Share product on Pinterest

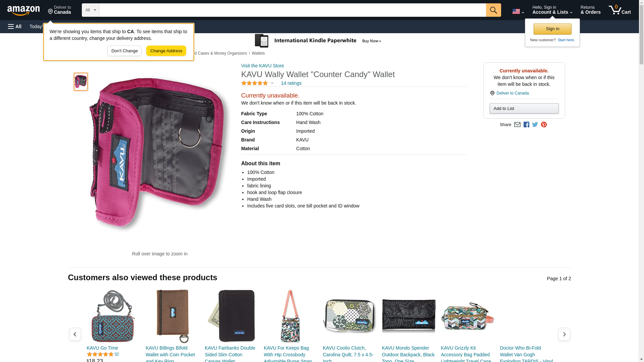[544, 125]
